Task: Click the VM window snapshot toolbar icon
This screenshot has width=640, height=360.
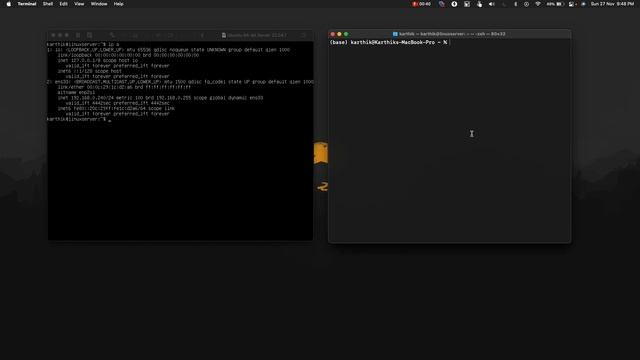Action: tap(89, 36)
